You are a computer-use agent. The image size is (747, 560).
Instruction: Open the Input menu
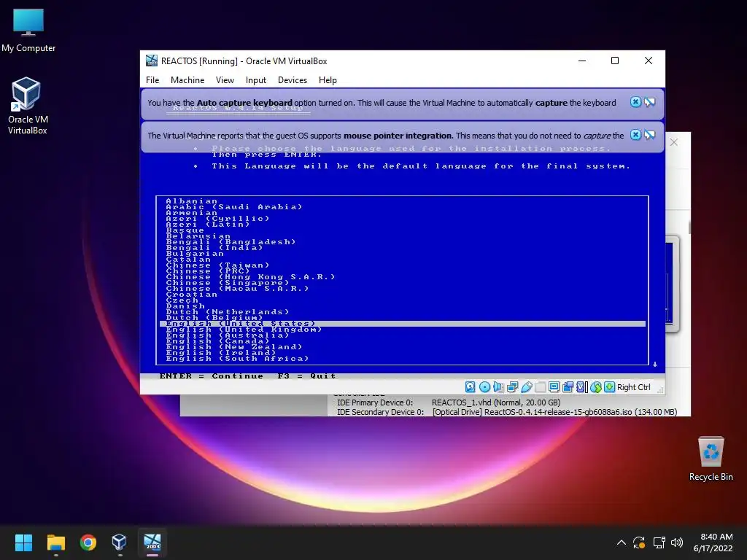click(x=256, y=80)
